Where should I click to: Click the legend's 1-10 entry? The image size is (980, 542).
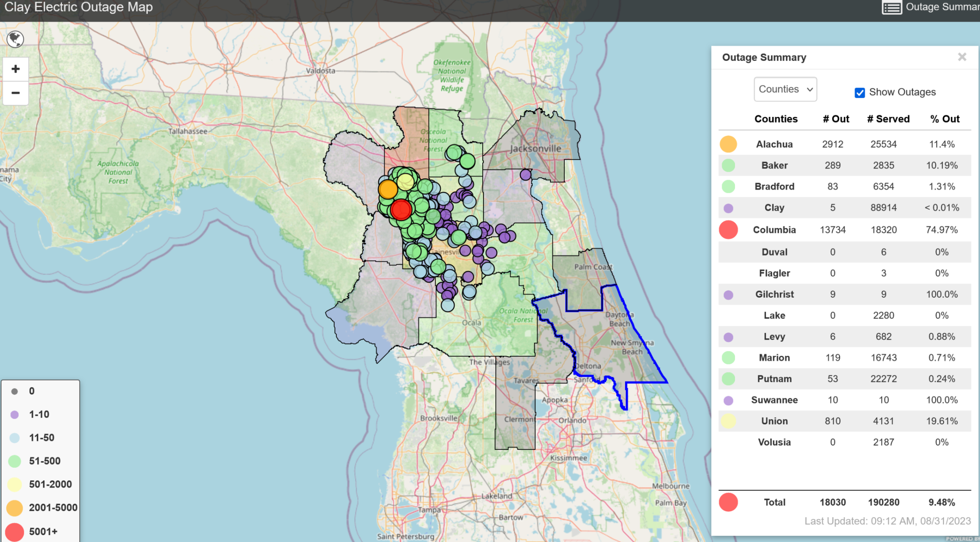30,415
